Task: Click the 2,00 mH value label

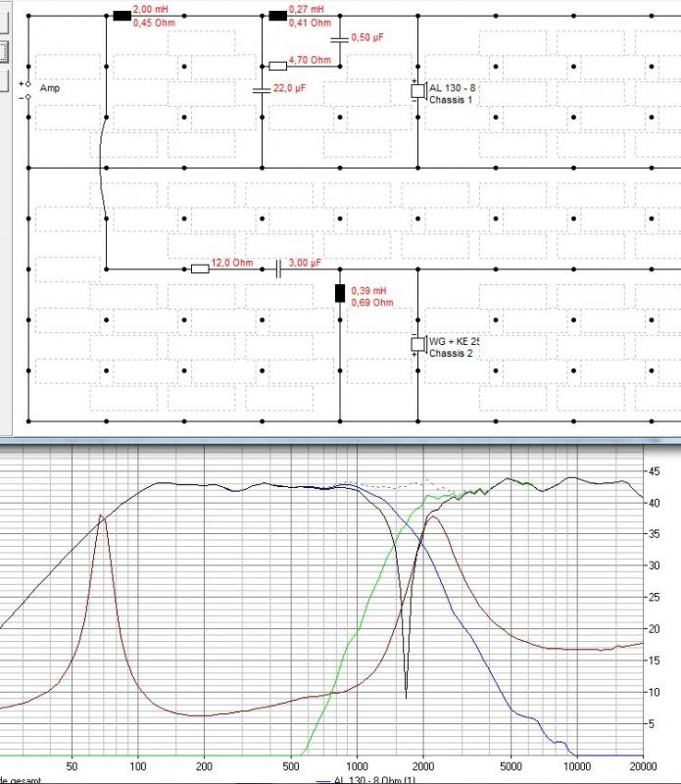Action: click(x=151, y=10)
